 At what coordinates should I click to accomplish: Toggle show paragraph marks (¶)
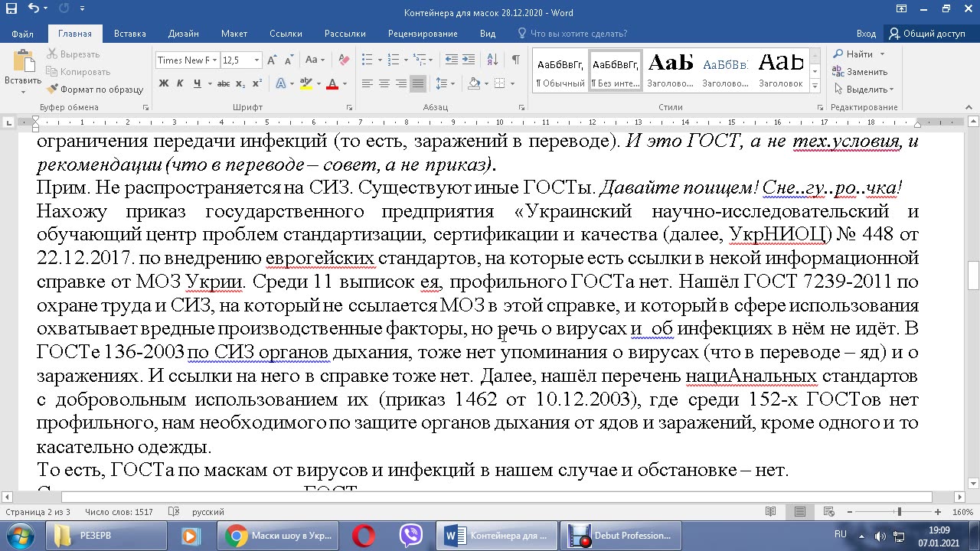point(516,60)
